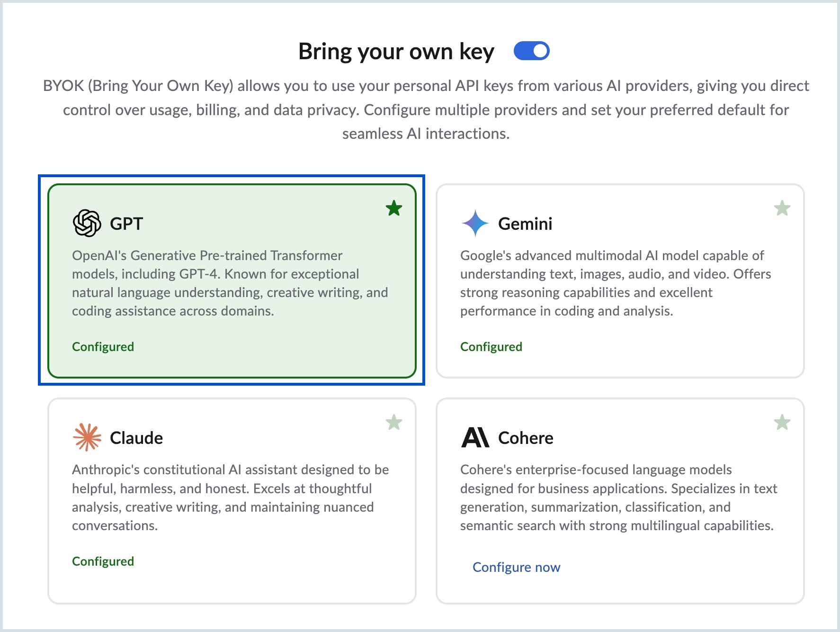Toggle the Bring your own key switch
840x632 pixels.
point(531,51)
